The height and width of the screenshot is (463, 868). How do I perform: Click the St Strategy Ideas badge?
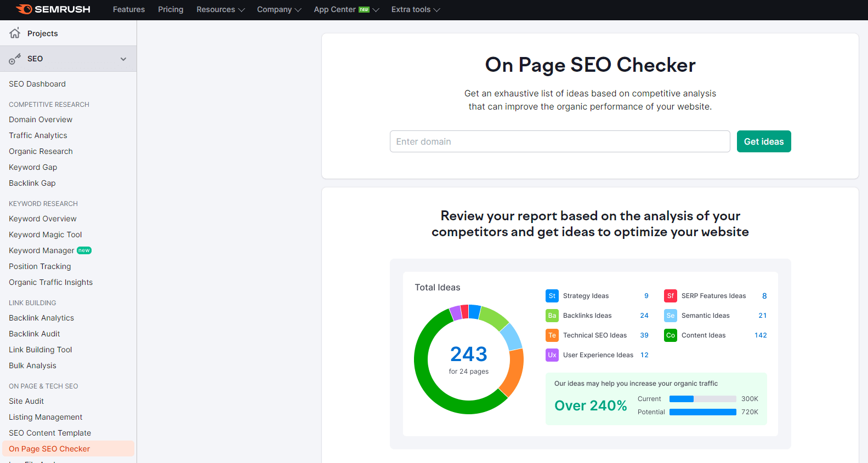click(552, 296)
